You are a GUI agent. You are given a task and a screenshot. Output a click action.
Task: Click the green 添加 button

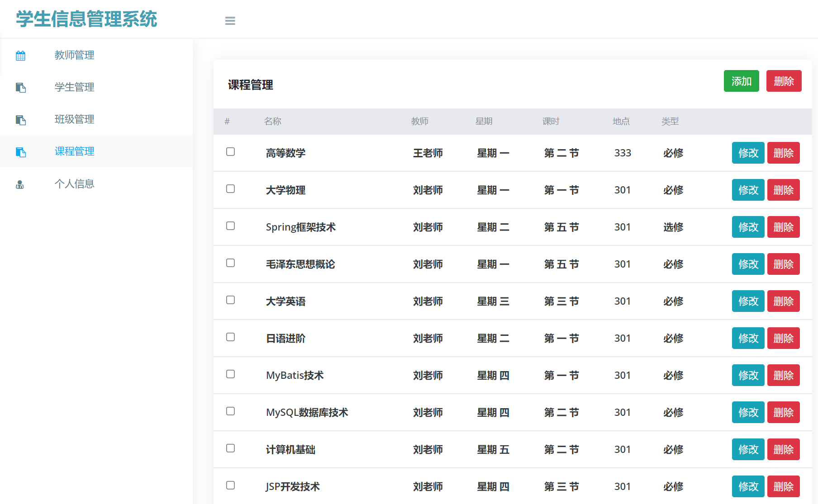[x=741, y=81]
